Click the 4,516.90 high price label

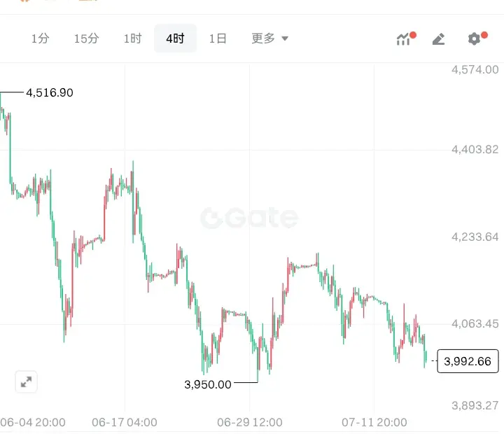tap(50, 92)
